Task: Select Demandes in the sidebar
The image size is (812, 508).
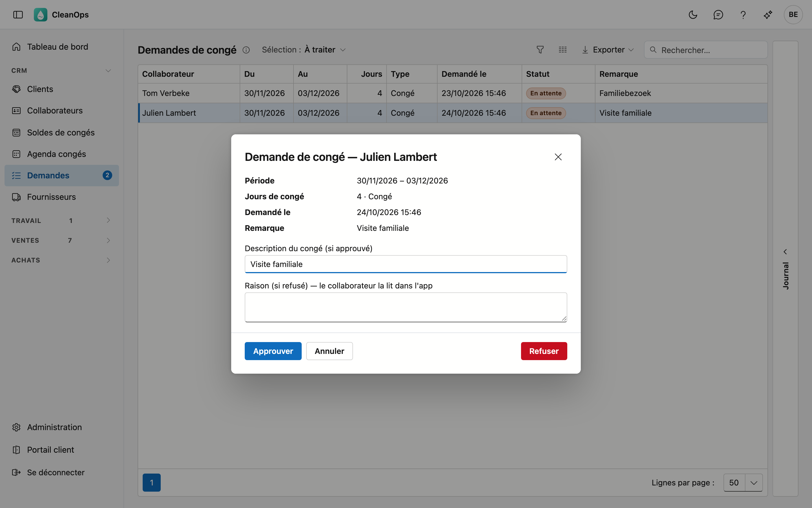Action: point(62,175)
